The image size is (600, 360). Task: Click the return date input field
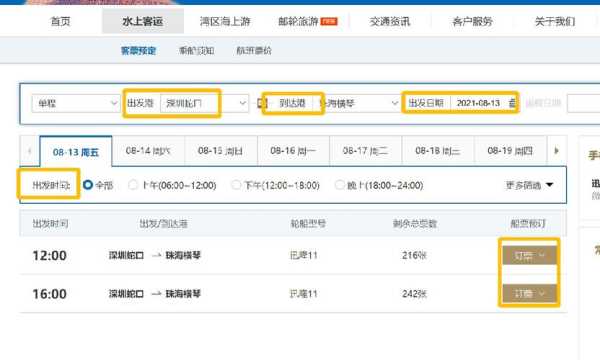click(583, 103)
